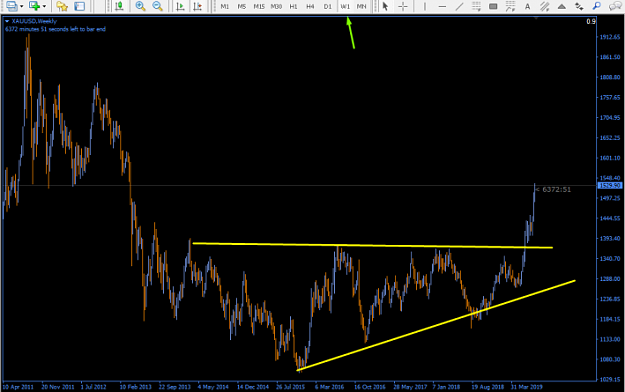
Task: Click date label 10 Apr 2011
Action: click(x=18, y=387)
